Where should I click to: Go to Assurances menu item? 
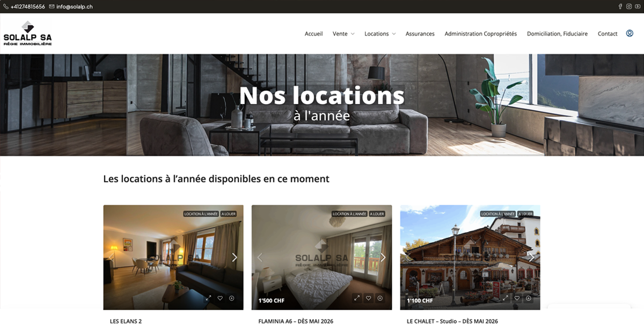tap(420, 34)
